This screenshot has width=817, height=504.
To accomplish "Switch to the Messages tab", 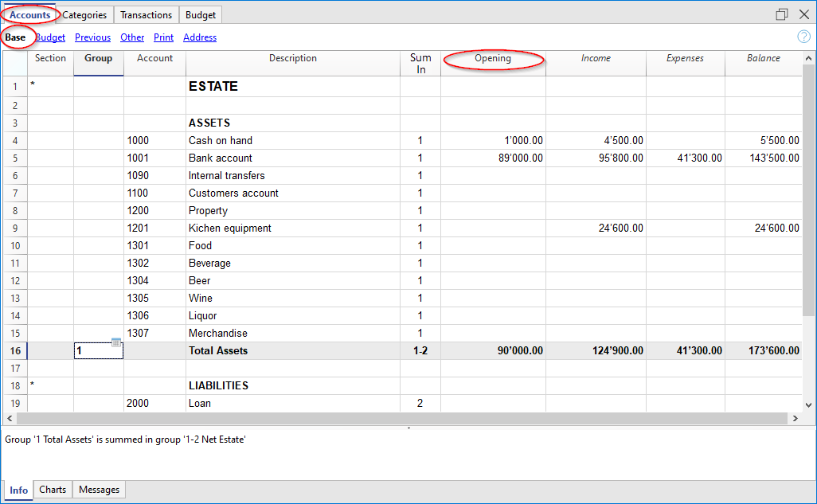I will tap(98, 490).
